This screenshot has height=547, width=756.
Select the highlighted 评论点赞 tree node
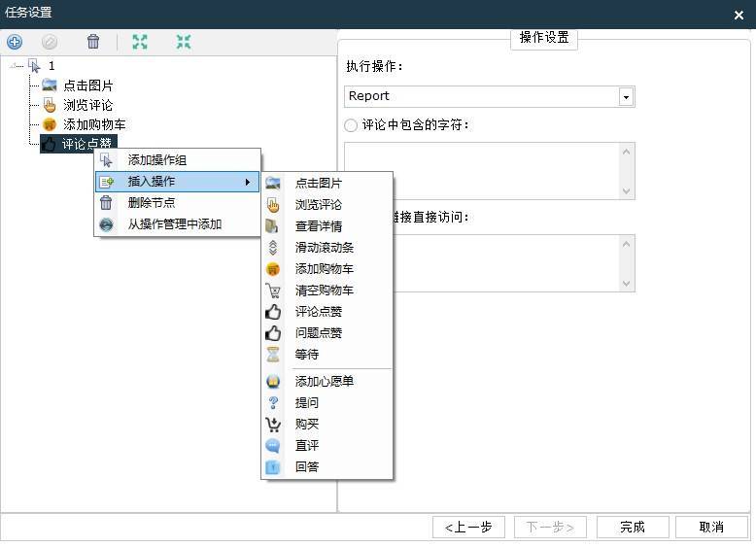point(79,144)
